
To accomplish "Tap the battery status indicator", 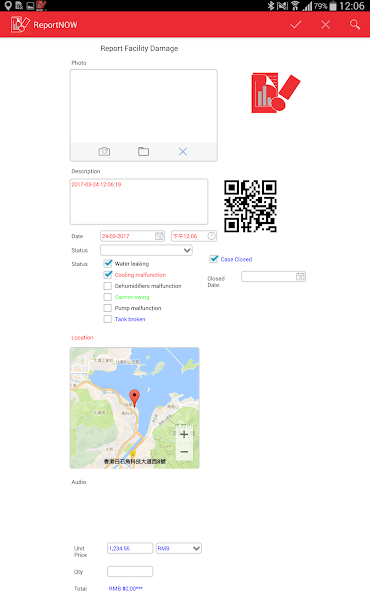I will (333, 6).
